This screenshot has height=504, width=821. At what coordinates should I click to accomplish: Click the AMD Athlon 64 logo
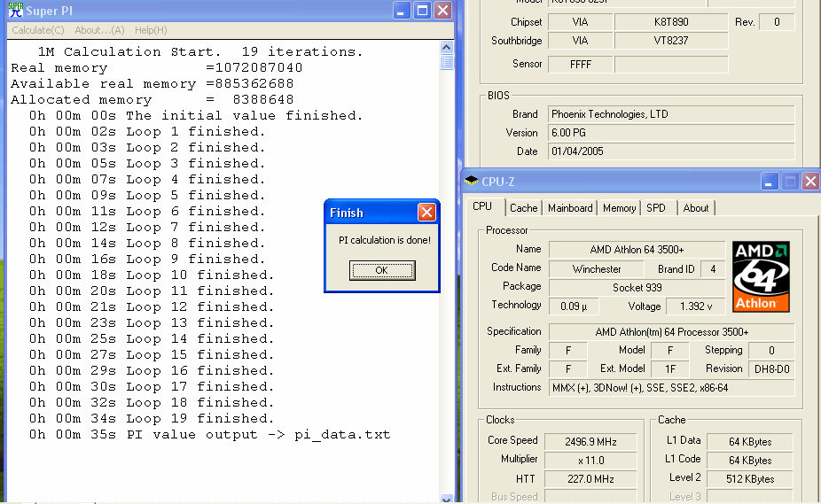pyautogui.click(x=761, y=276)
